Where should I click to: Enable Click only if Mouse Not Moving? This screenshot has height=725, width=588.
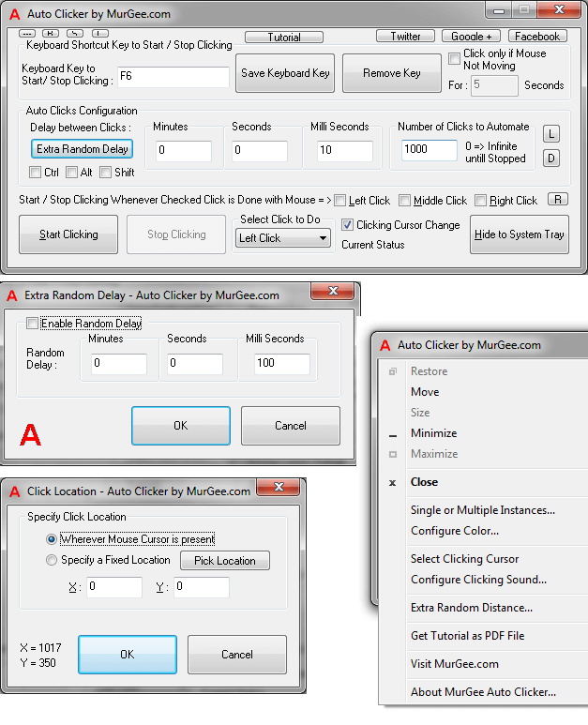tap(455, 59)
